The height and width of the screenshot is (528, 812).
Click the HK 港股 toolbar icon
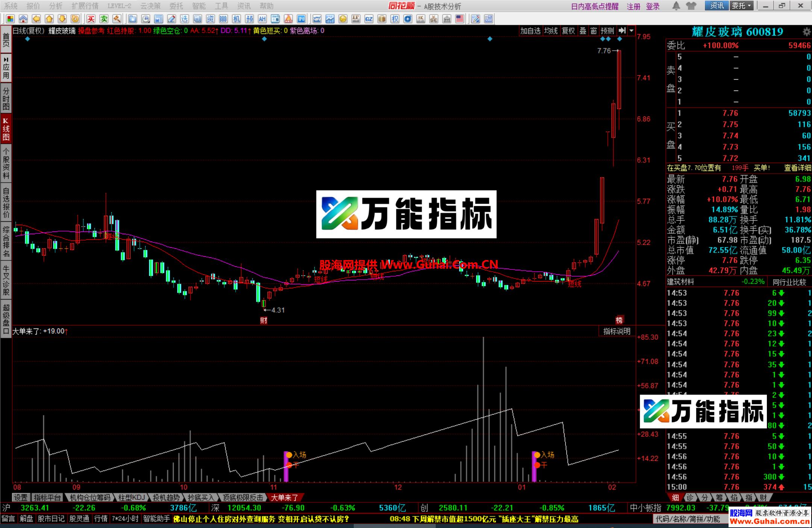coord(421,19)
